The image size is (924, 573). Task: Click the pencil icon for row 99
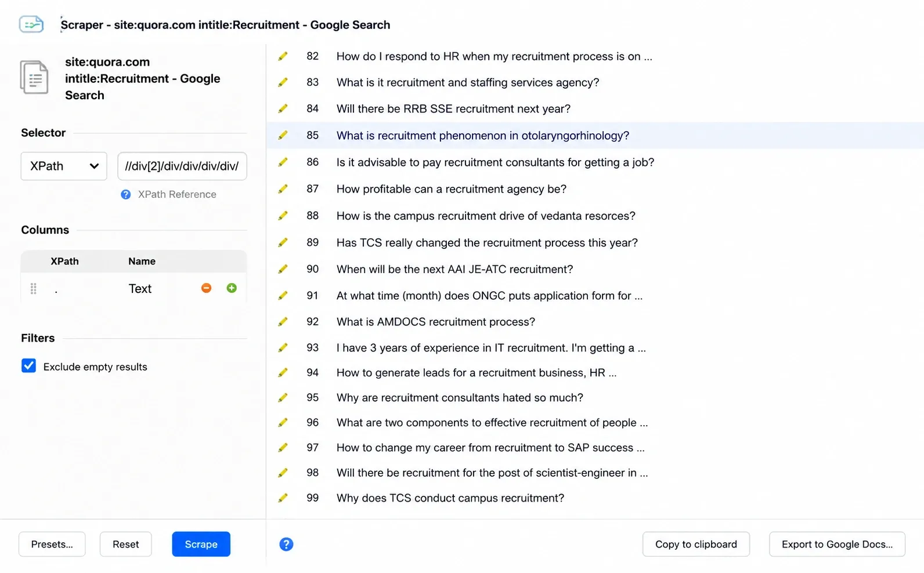pyautogui.click(x=283, y=498)
